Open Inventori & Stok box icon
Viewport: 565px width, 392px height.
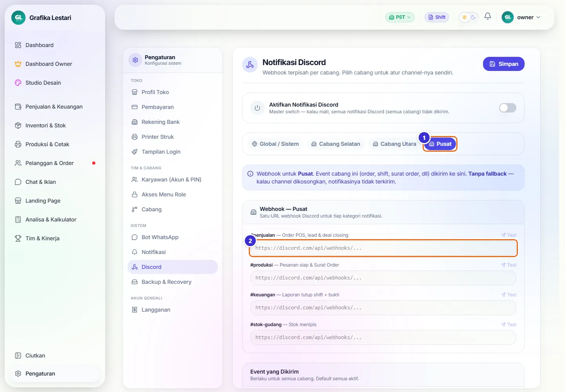(x=18, y=125)
